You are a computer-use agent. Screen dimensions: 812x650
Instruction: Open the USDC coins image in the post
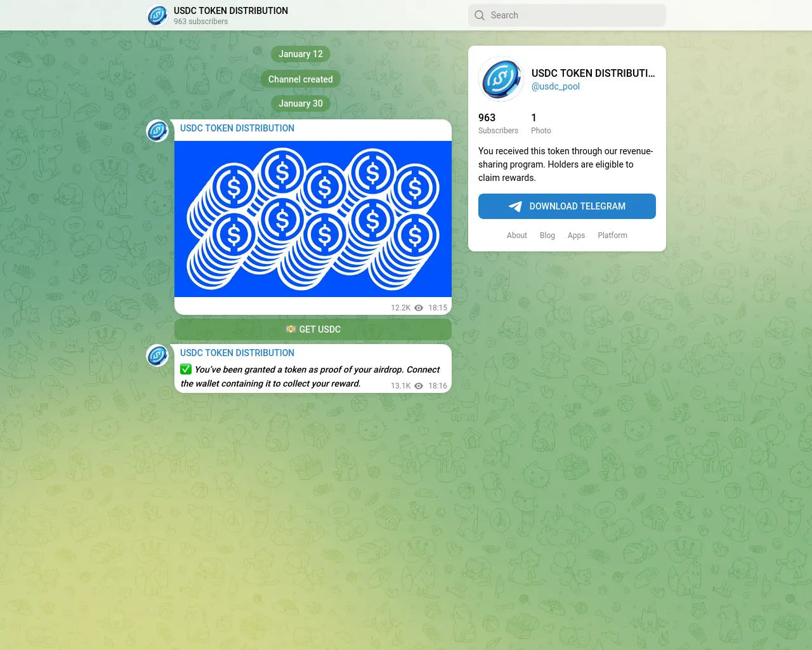pyautogui.click(x=313, y=219)
